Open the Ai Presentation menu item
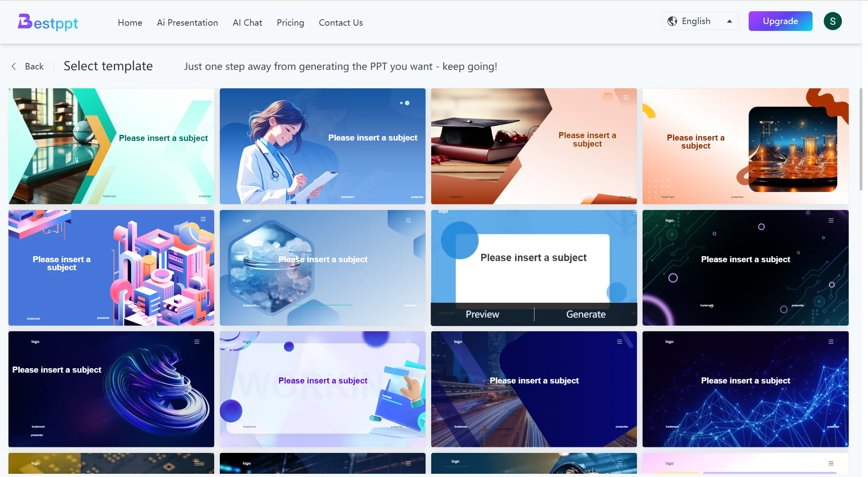This screenshot has height=477, width=868. pos(188,22)
